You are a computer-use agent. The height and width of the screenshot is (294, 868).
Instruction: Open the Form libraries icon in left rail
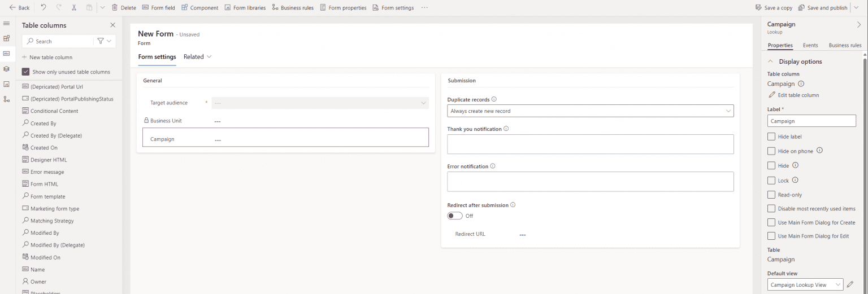[x=7, y=84]
